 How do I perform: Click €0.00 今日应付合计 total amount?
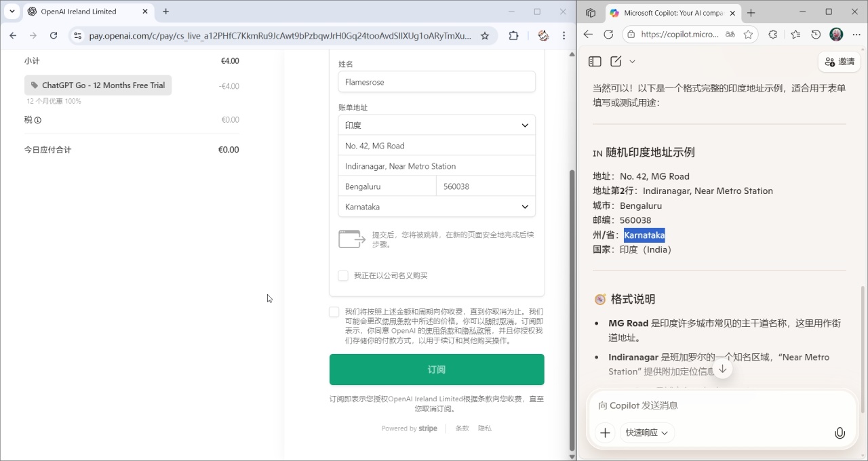(x=229, y=150)
